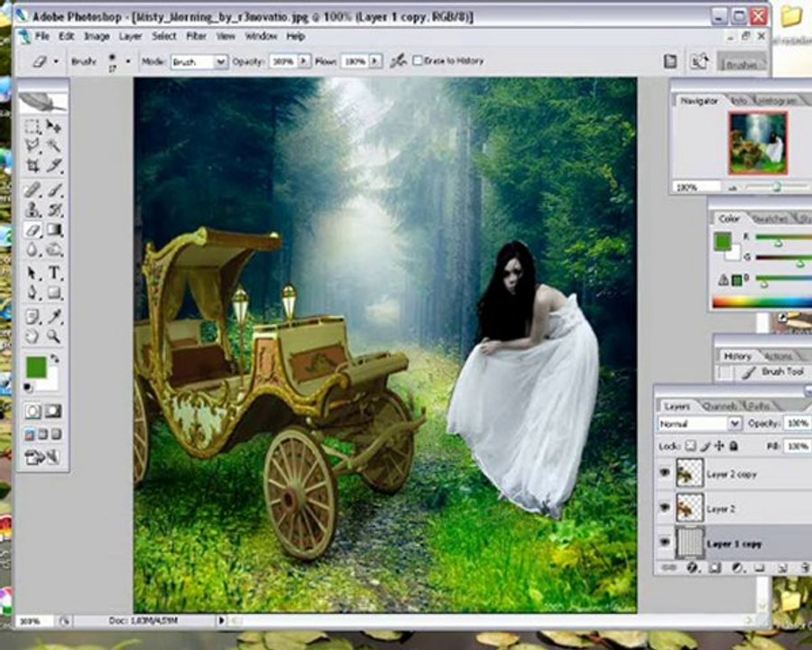Enable the Erase to History checkbox
Screen dimensions: 812x650
point(418,60)
